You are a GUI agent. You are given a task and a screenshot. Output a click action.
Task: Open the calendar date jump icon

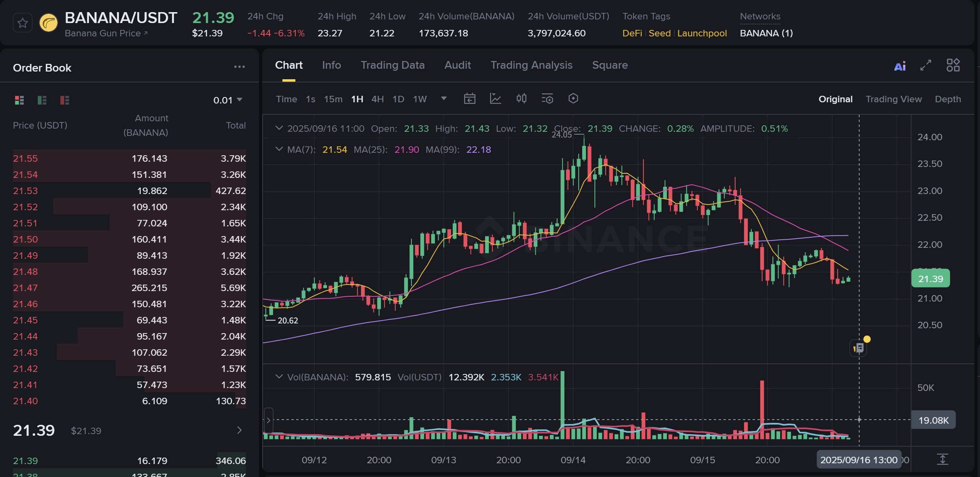(469, 99)
